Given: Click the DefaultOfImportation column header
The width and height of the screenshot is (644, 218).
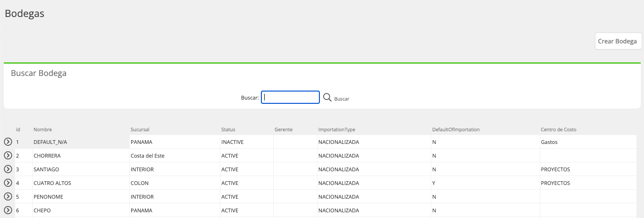Looking at the screenshot, I should click(x=456, y=129).
